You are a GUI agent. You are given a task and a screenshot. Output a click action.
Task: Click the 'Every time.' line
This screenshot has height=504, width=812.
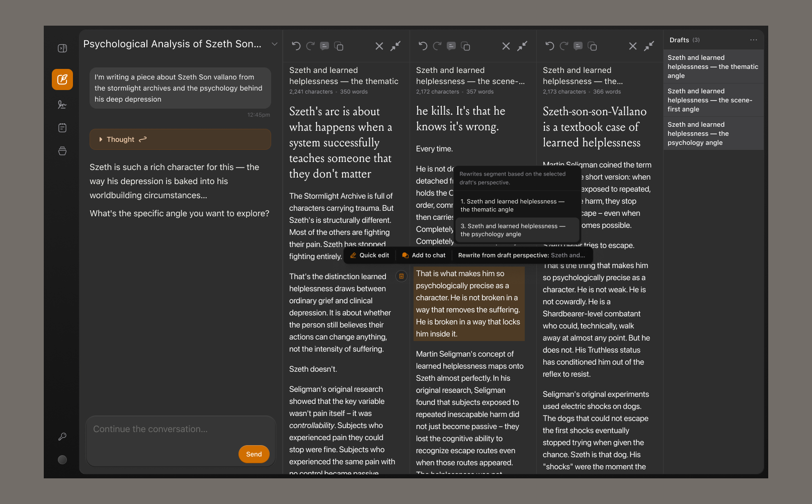click(x=434, y=149)
